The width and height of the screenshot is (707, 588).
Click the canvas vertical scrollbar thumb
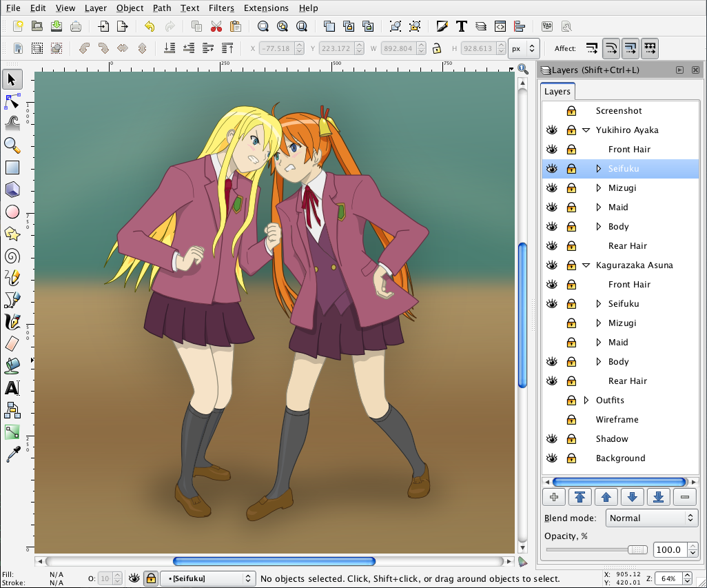coord(522,315)
